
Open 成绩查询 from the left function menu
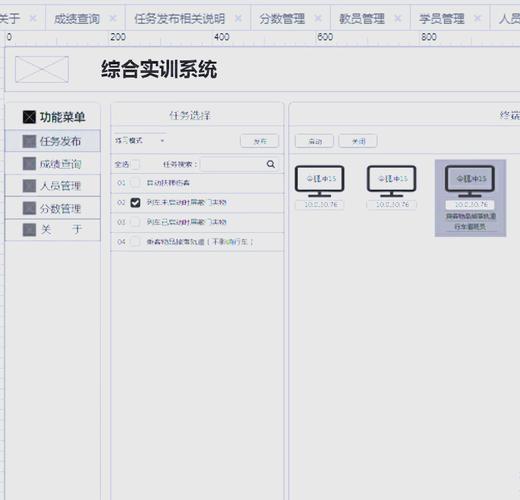pyautogui.click(x=53, y=164)
